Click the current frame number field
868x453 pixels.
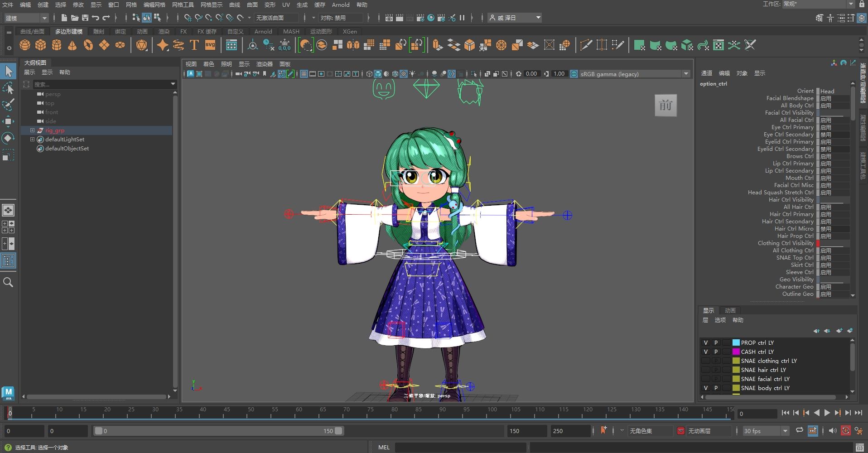tap(757, 414)
